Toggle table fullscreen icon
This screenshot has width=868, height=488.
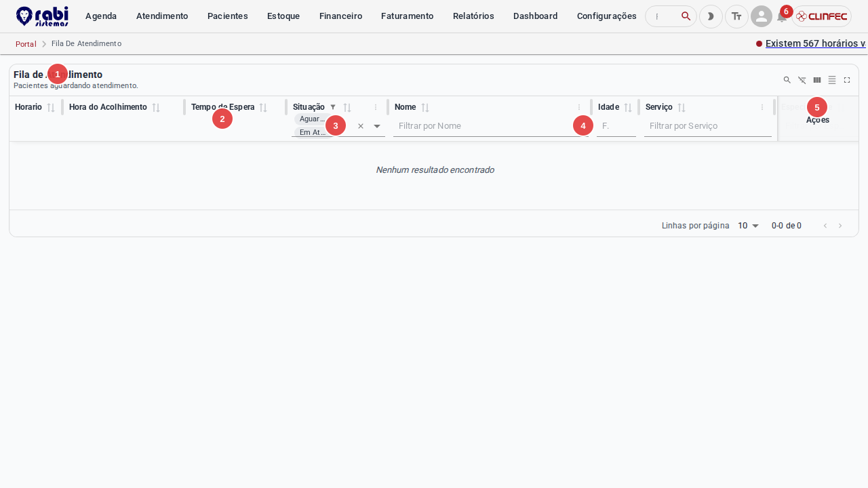[x=847, y=80]
